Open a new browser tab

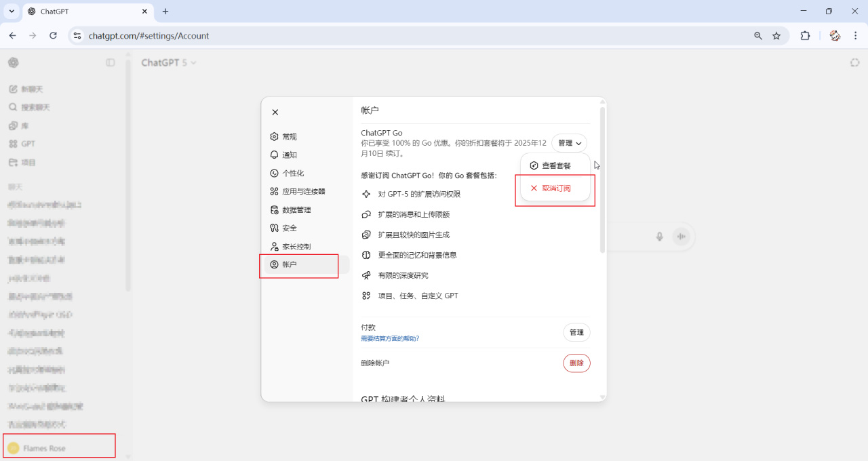pyautogui.click(x=165, y=12)
